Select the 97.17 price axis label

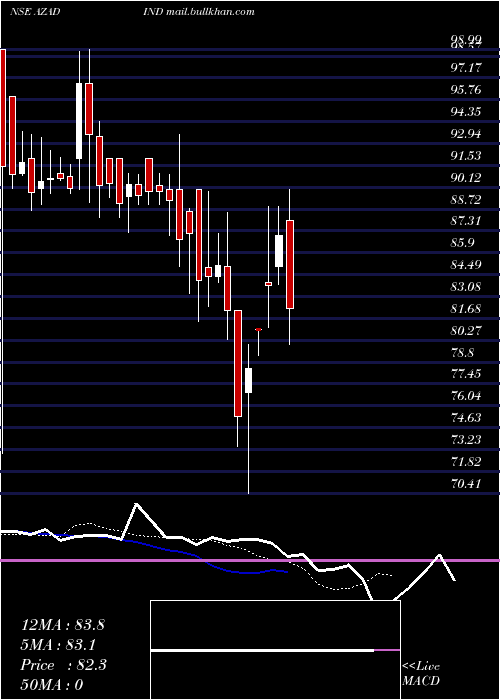(466, 68)
